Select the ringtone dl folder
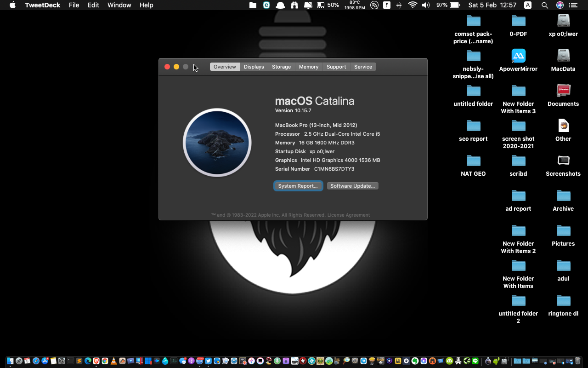This screenshot has height=368, width=588. coord(563,305)
